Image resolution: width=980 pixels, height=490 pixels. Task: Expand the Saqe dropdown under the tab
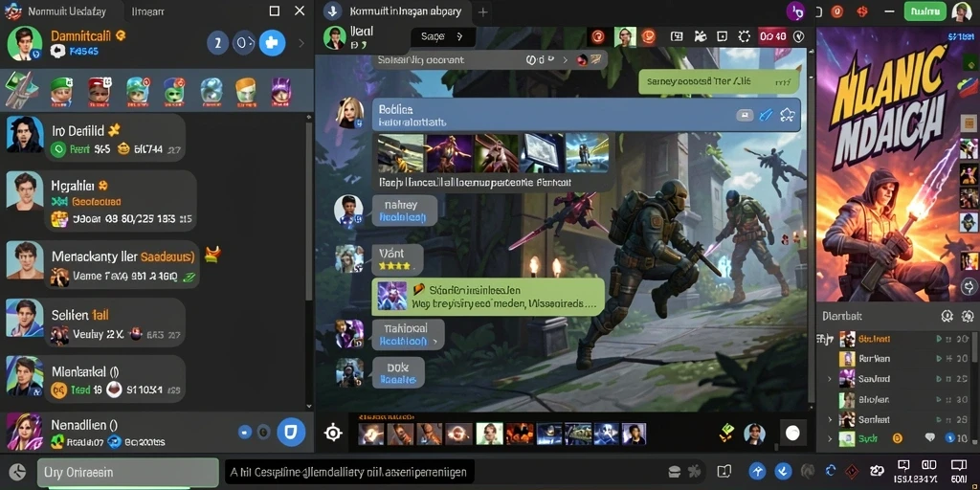coord(442,37)
